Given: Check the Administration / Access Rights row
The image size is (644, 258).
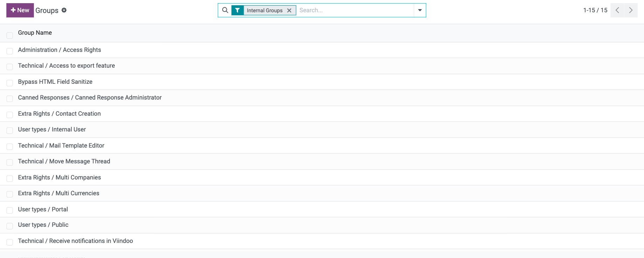Looking at the screenshot, I should (x=10, y=51).
